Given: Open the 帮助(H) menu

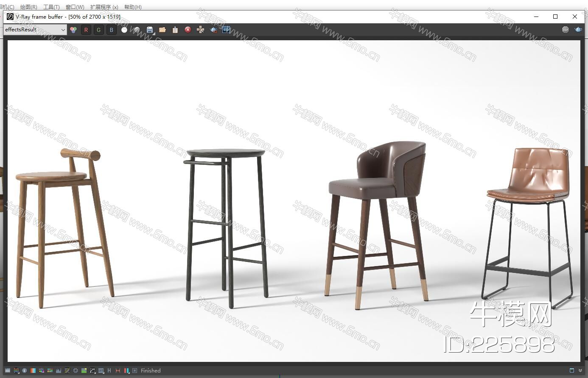Looking at the screenshot, I should [133, 7].
